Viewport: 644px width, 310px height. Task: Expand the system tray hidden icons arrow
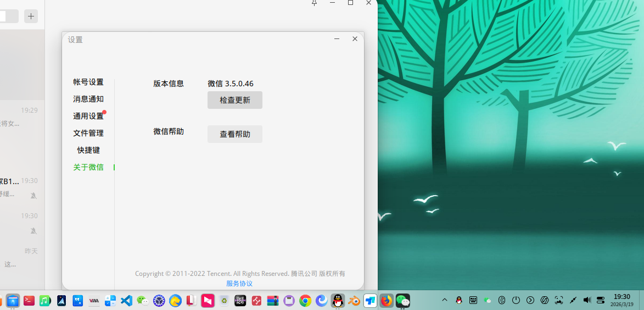444,300
